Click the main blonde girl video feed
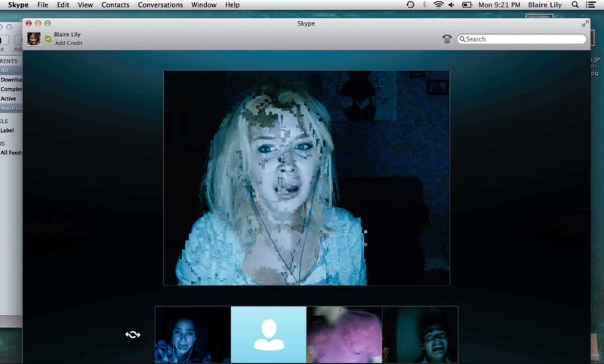The width and height of the screenshot is (604, 364). pos(307,178)
